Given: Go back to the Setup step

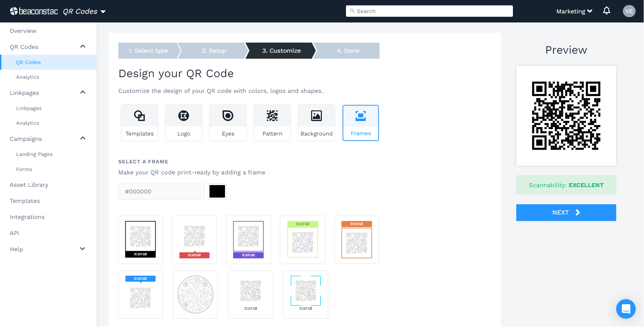Looking at the screenshot, I should (214, 51).
